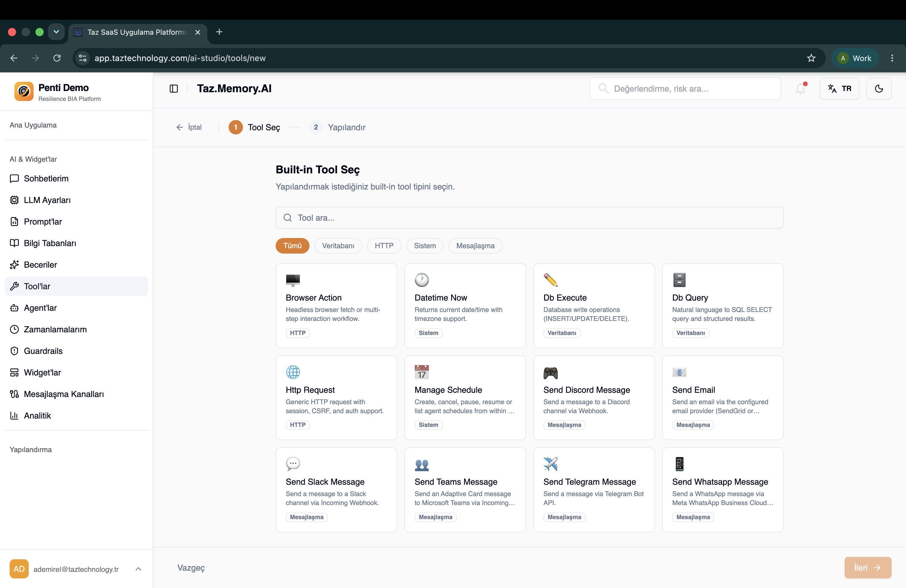Expand the ademirel account menu
Screen dimensions: 906x588
(x=76, y=569)
